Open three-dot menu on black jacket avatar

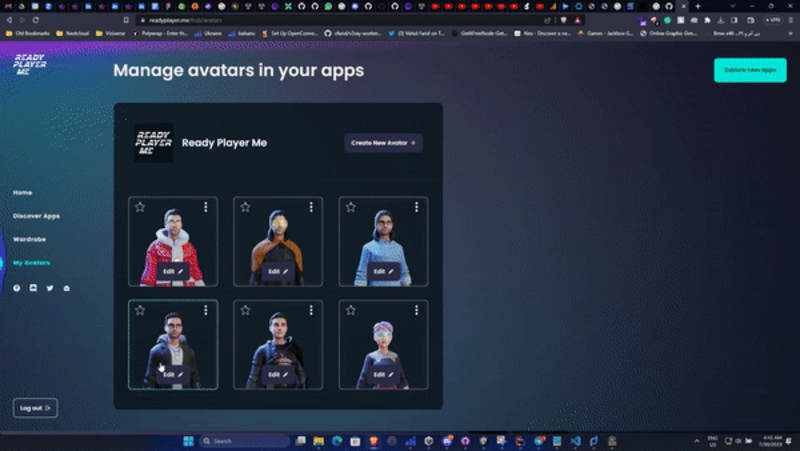coord(206,310)
